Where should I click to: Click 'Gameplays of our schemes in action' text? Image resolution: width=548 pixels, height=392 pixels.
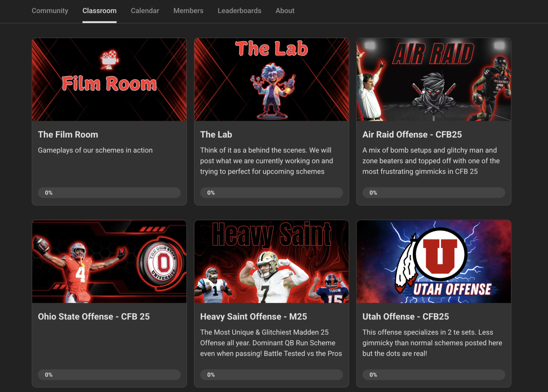click(x=95, y=150)
